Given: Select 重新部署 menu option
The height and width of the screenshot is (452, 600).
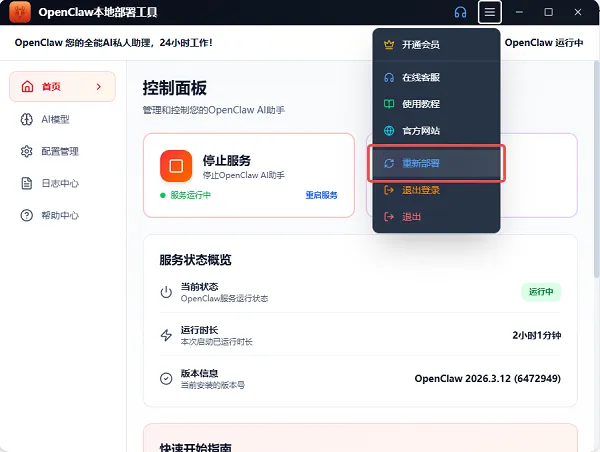Looking at the screenshot, I should pyautogui.click(x=436, y=163).
